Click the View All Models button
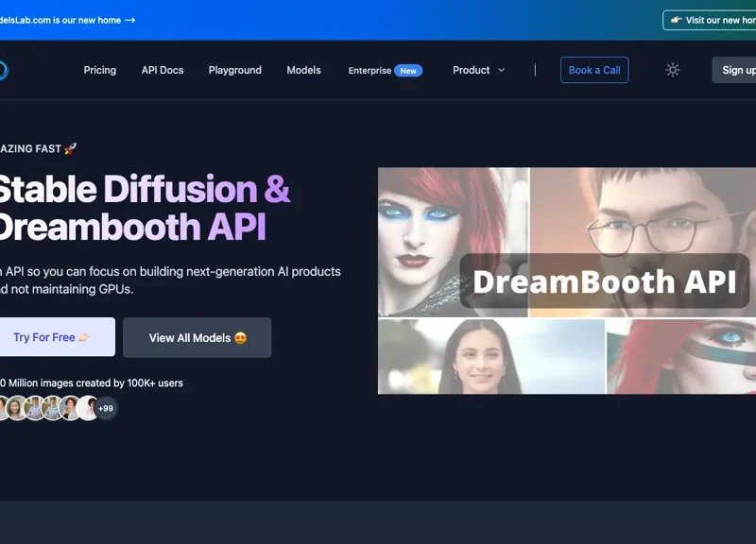The height and width of the screenshot is (544, 756). [x=197, y=337]
